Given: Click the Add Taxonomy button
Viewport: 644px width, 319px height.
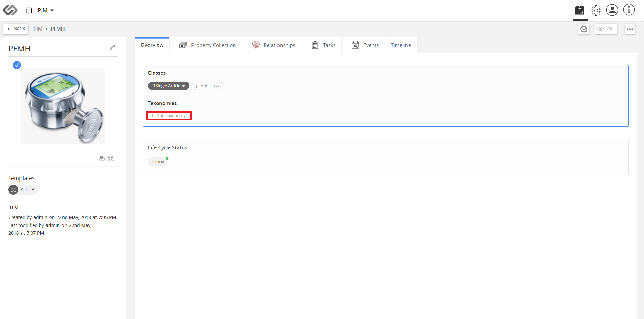Looking at the screenshot, I should 169,116.
